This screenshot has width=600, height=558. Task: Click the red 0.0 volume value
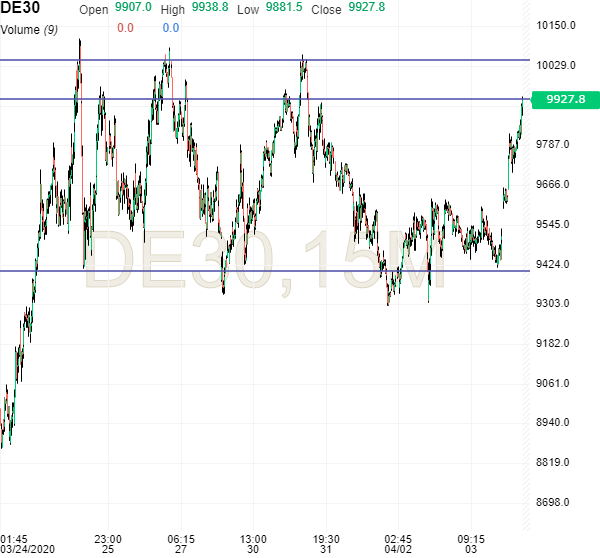[125, 28]
